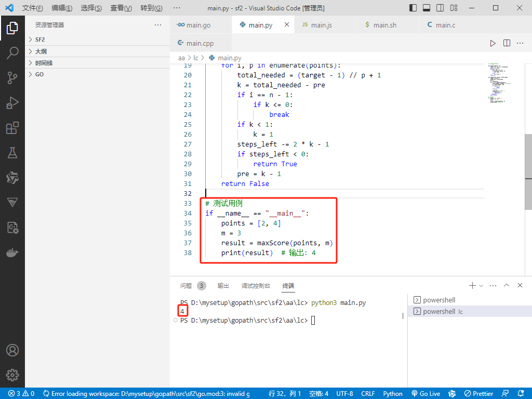Open the Source Control view
Viewport: 532px width, 399px height.
click(12, 78)
